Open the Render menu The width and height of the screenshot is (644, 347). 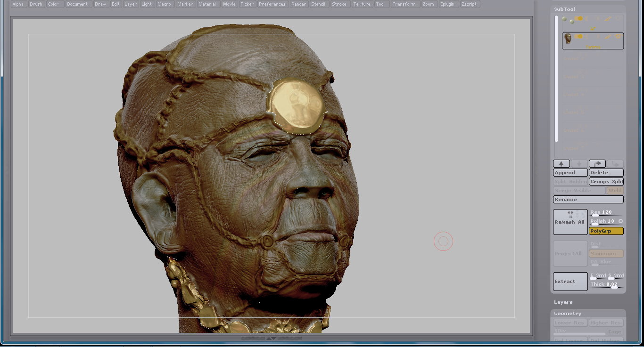(299, 4)
